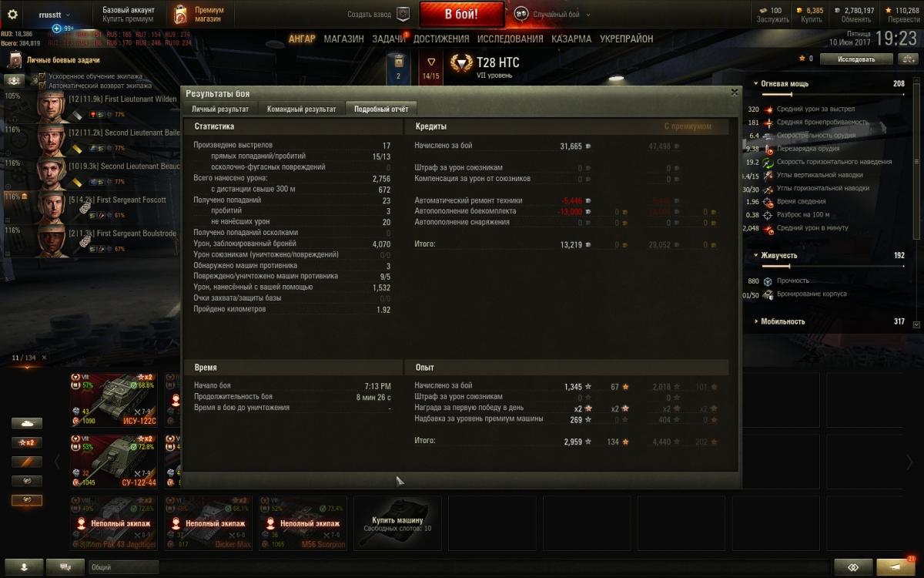The image size is (924, 578).
Task: Click the Исследовать button
Action: point(856,59)
